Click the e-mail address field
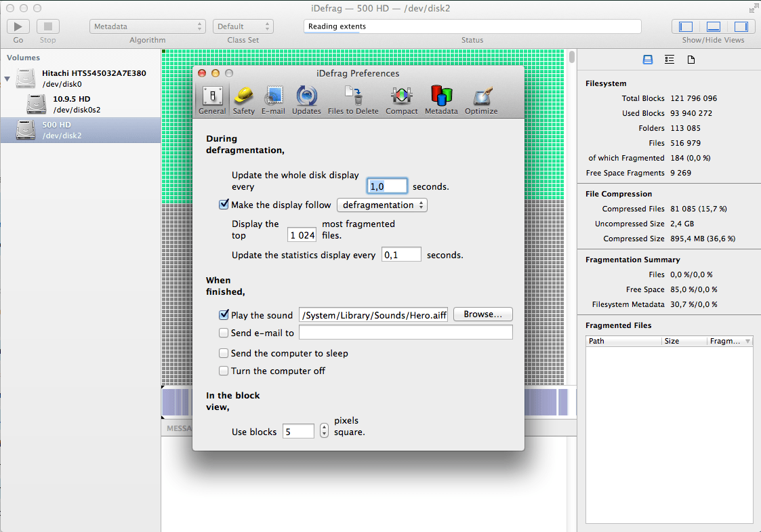 click(406, 332)
